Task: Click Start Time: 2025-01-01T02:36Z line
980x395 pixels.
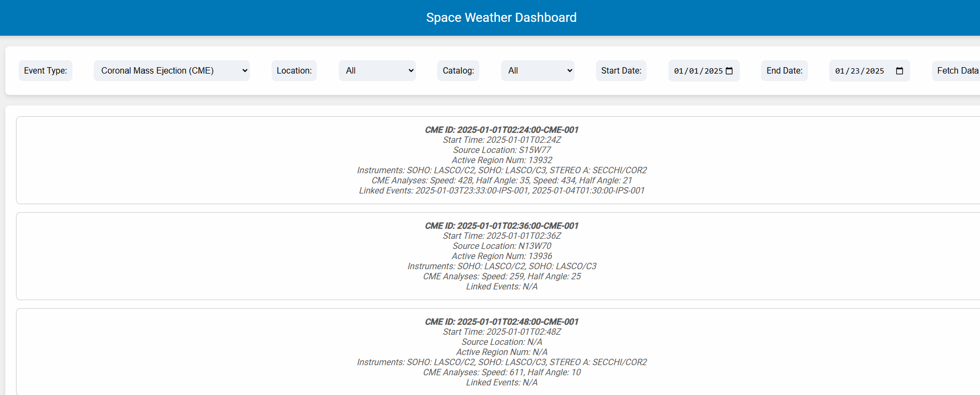Action: (502, 236)
